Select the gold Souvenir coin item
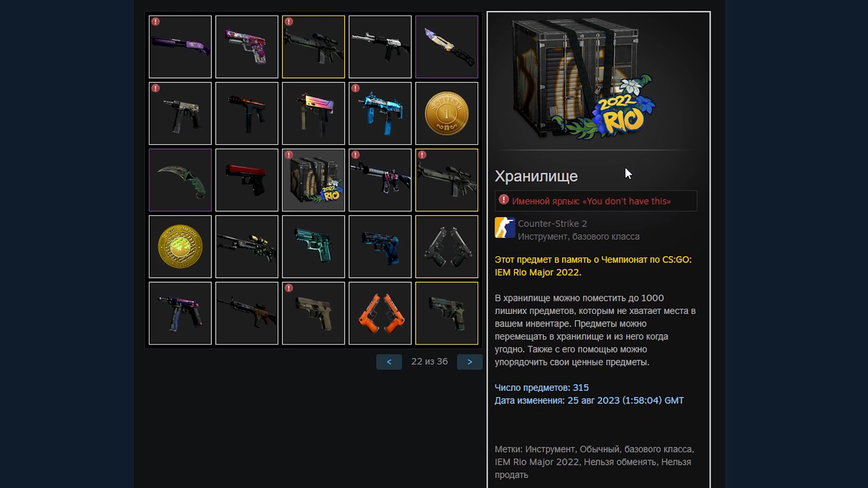Viewport: 868px width, 488px height. click(x=447, y=113)
